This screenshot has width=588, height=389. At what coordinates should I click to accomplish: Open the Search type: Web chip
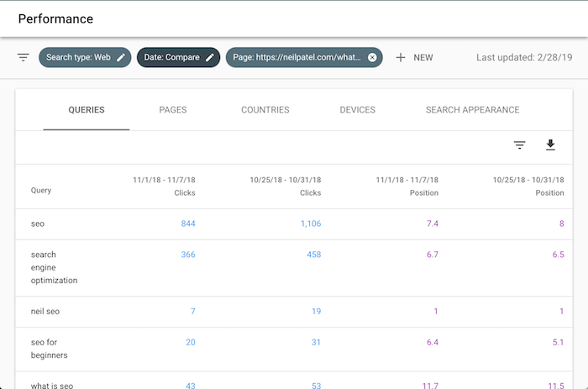pos(85,57)
